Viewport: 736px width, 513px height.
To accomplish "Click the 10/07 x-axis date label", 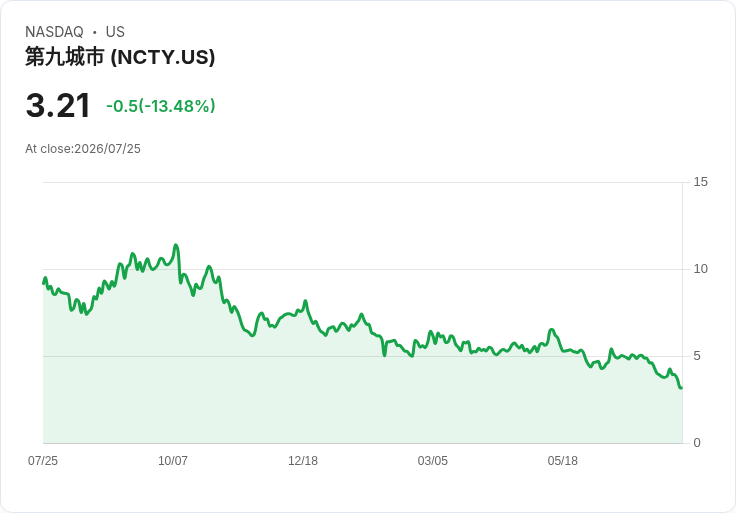I will (x=173, y=461).
